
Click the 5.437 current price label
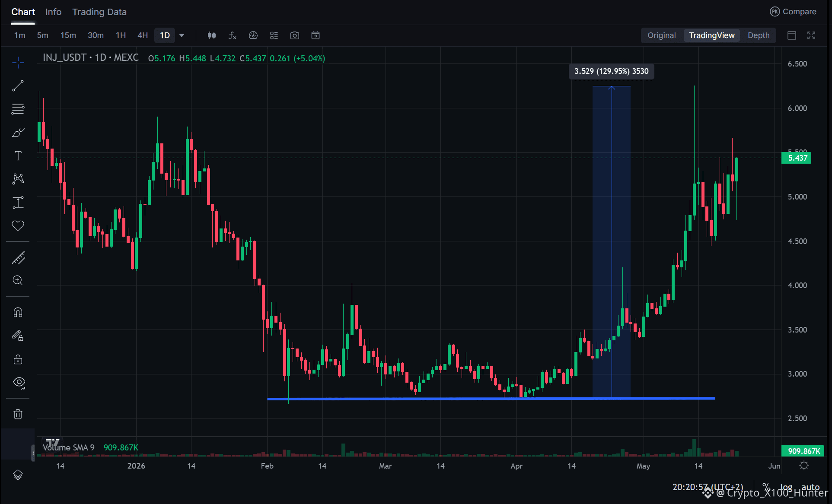point(797,158)
